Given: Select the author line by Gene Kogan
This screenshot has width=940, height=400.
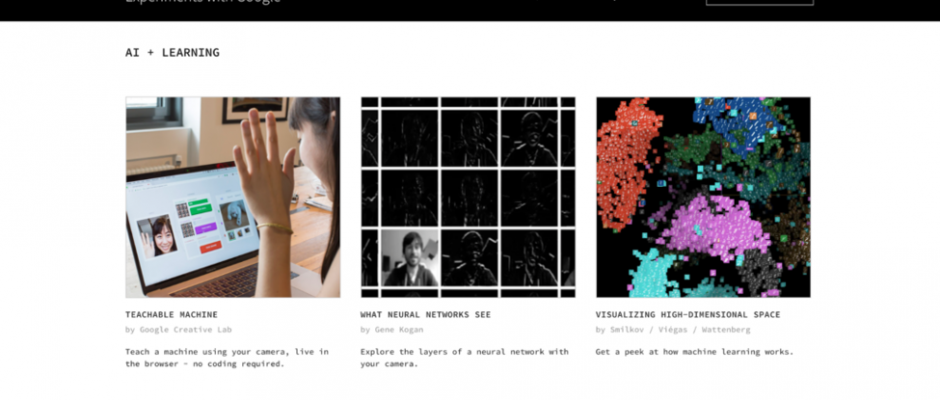Looking at the screenshot, I should coord(392,330).
